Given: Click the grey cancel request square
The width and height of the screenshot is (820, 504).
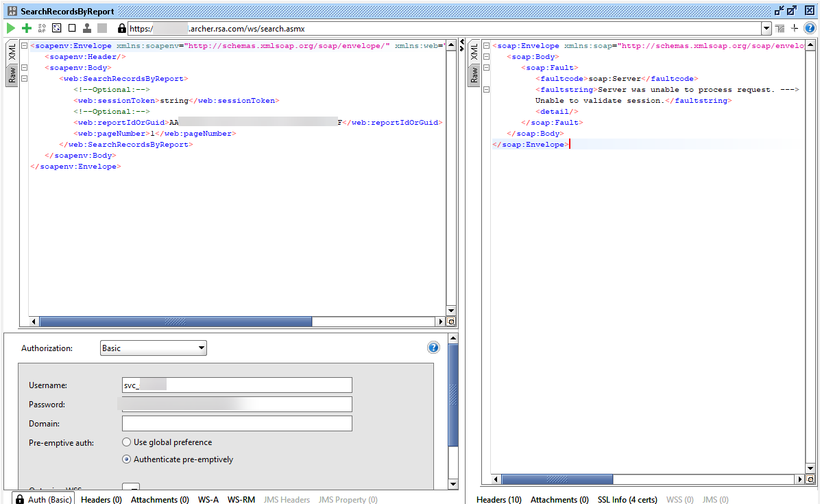Looking at the screenshot, I should pos(102,28).
